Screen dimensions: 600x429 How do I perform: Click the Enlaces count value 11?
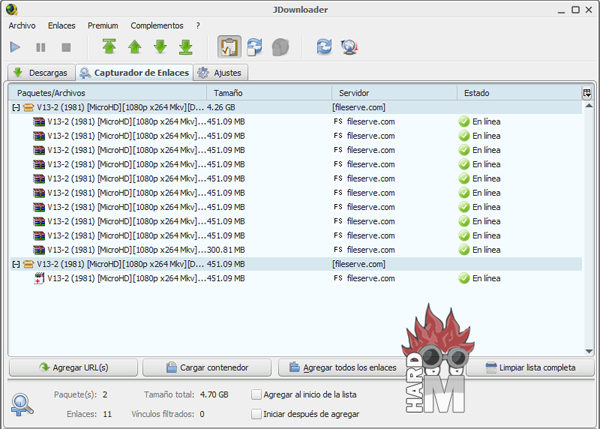107,414
